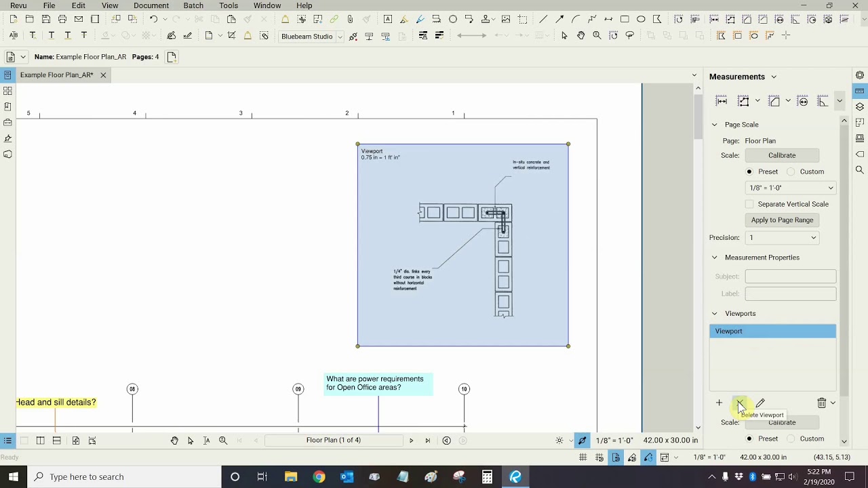Click the Diameter measurement icon in Measurements panel
This screenshot has width=868, height=488.
point(803,101)
